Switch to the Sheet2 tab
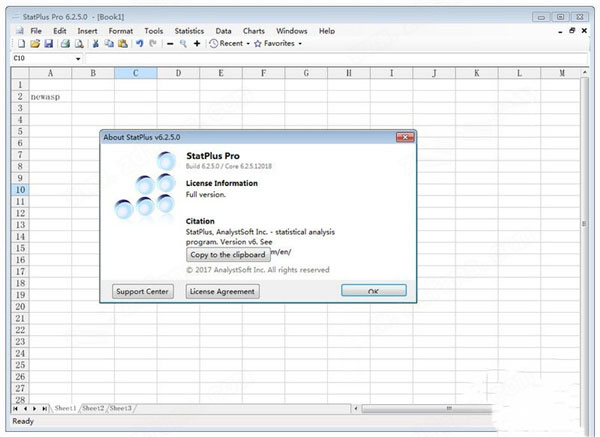The width and height of the screenshot is (600, 437). coord(93,408)
